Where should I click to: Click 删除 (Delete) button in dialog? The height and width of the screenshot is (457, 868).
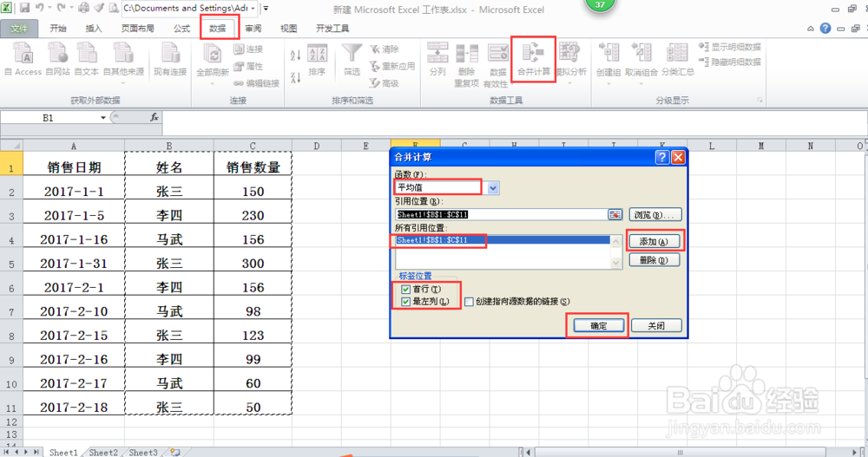[654, 260]
